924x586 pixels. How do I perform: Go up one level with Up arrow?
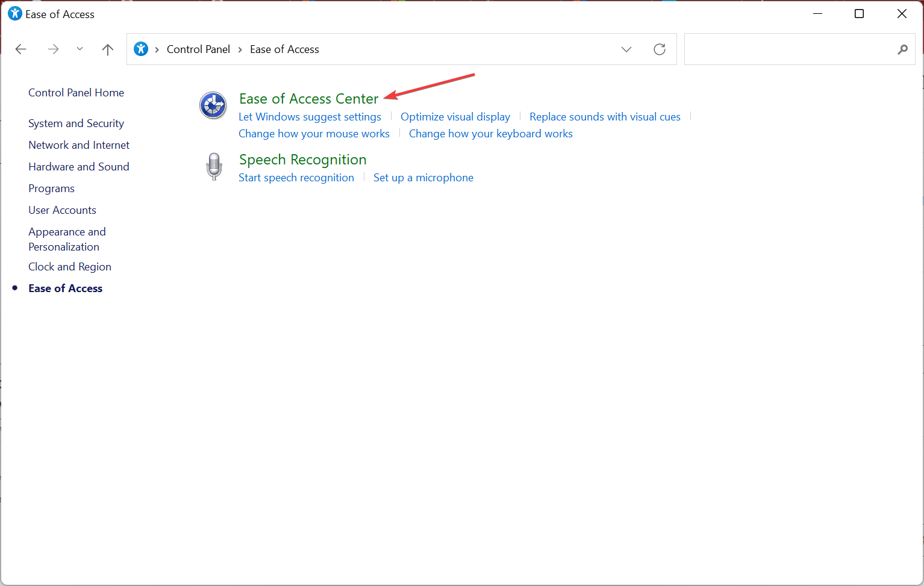[108, 49]
